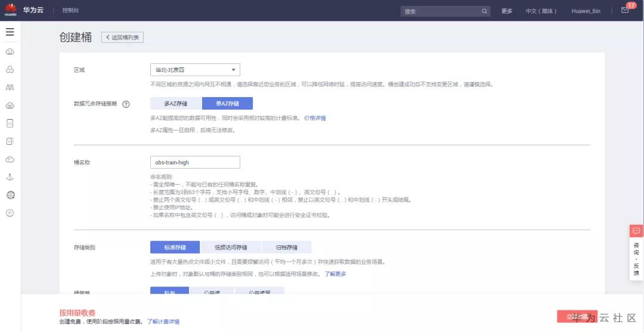This screenshot has width=644, height=333.
Task: Click the 桶名称 field containing obs-train-high
Action: (x=195, y=163)
